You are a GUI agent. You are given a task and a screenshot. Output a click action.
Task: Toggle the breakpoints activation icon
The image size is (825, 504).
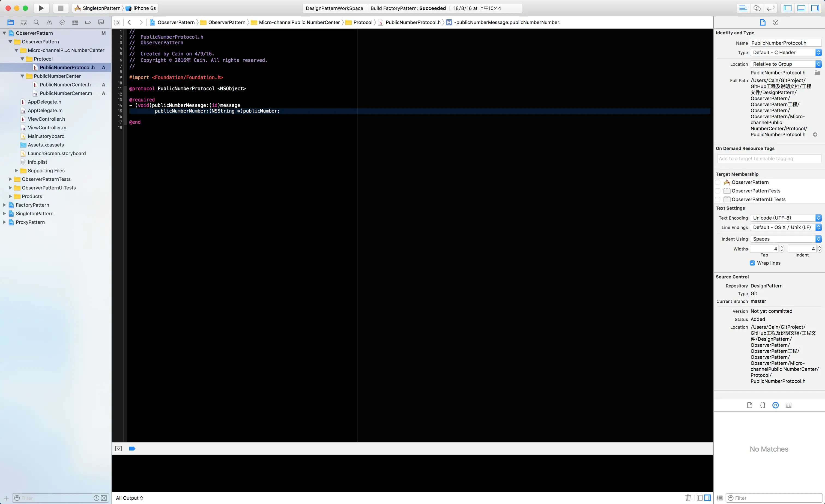click(132, 449)
